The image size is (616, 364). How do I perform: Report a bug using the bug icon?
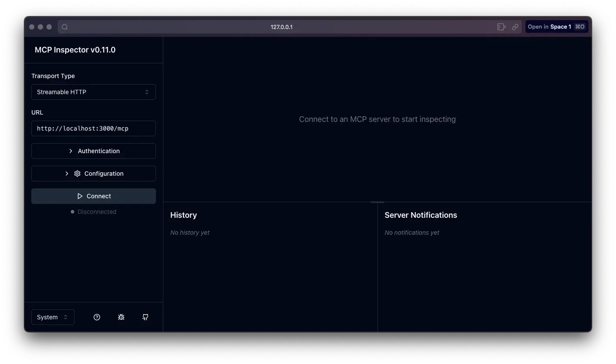[x=121, y=317]
